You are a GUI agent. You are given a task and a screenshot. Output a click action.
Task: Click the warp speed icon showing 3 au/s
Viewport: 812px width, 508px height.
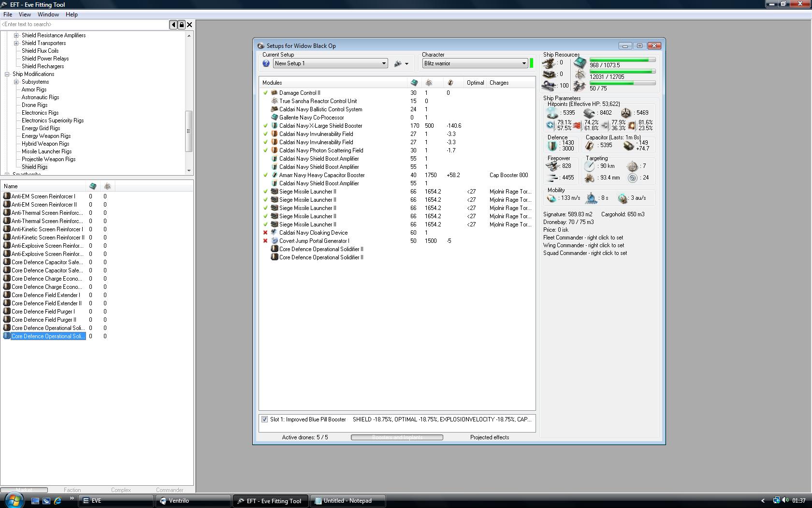click(623, 198)
